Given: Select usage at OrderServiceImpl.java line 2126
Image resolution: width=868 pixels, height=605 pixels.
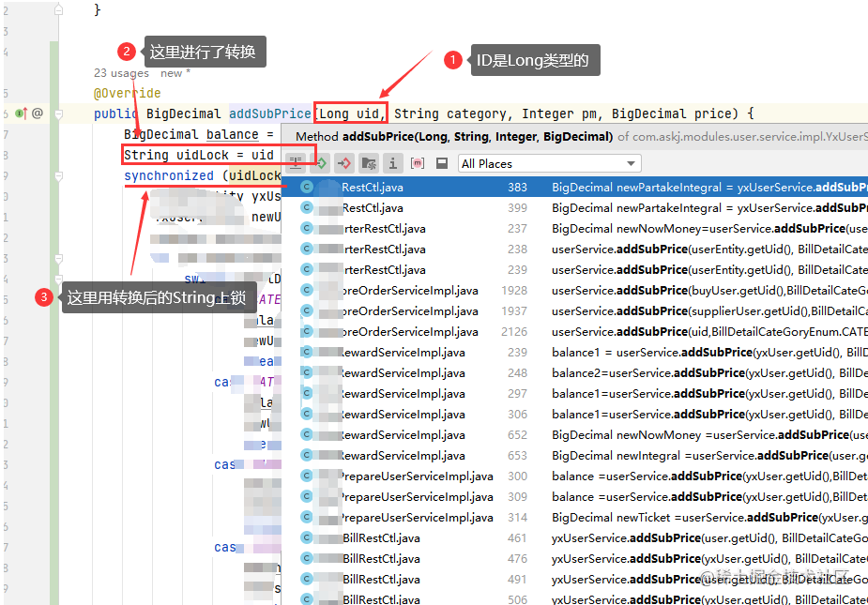Looking at the screenshot, I should click(x=574, y=331).
